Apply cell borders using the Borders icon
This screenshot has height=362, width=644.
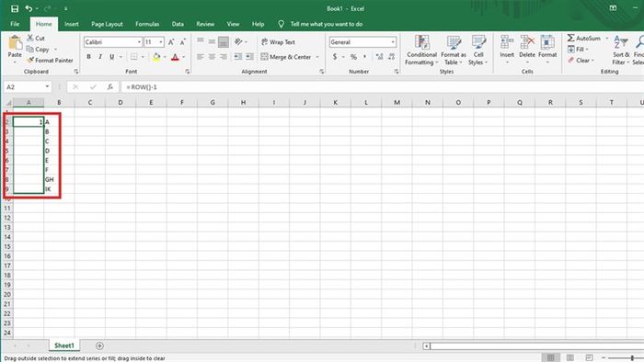click(134, 57)
